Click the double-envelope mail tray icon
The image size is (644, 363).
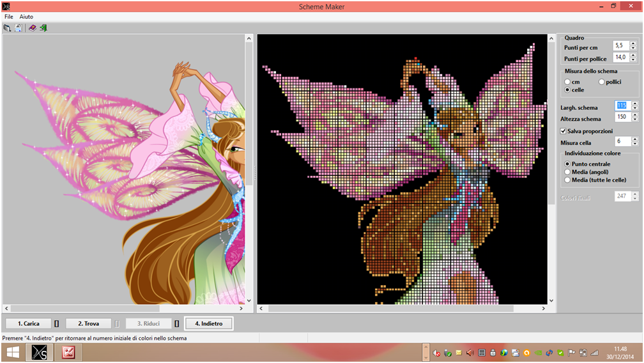click(516, 353)
